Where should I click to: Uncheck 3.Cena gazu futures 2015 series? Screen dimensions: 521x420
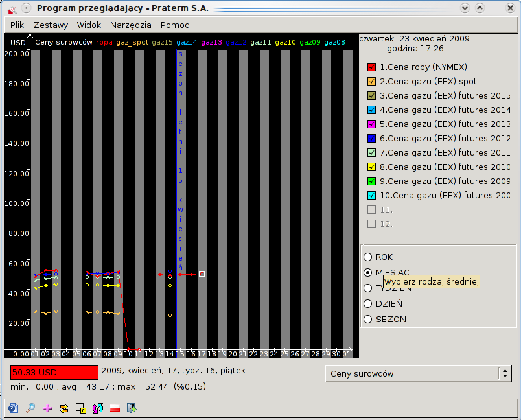371,96
